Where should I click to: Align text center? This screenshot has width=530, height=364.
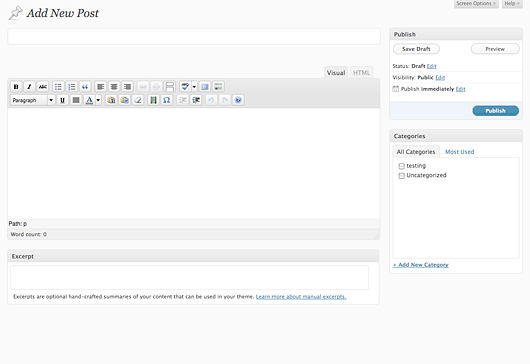[x=114, y=87]
